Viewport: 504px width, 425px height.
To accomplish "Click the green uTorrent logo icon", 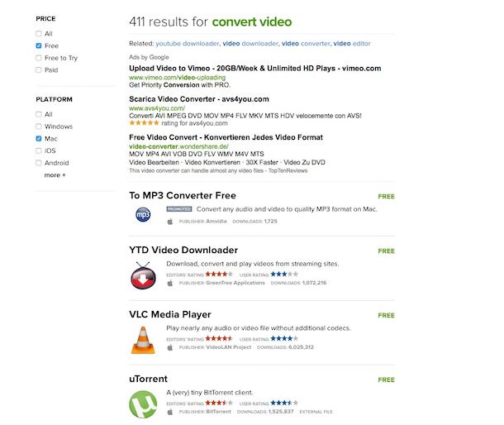I will click(143, 404).
